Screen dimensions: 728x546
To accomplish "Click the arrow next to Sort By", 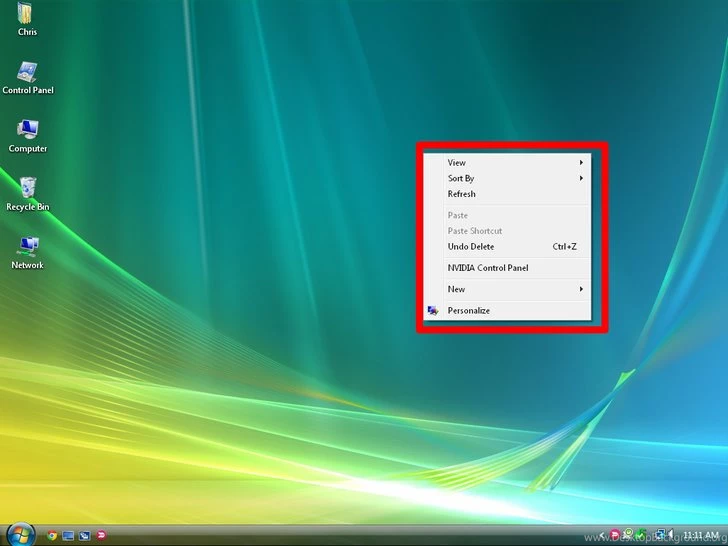I will 581,178.
